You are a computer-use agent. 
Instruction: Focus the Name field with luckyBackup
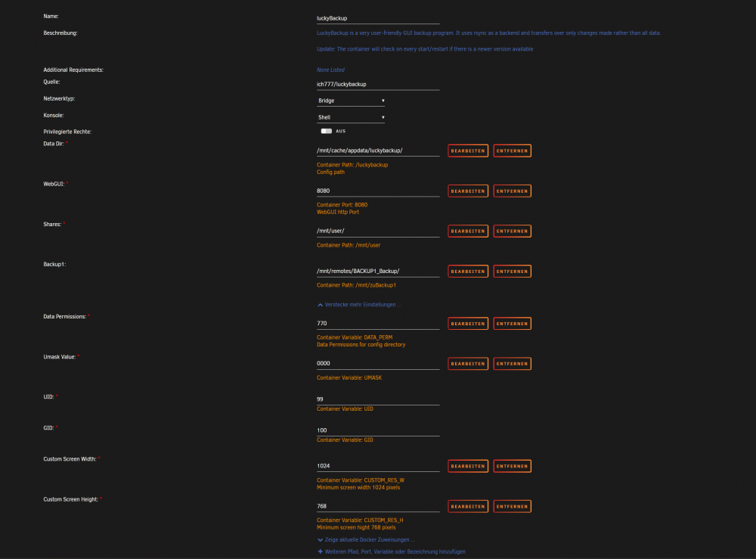pos(378,18)
